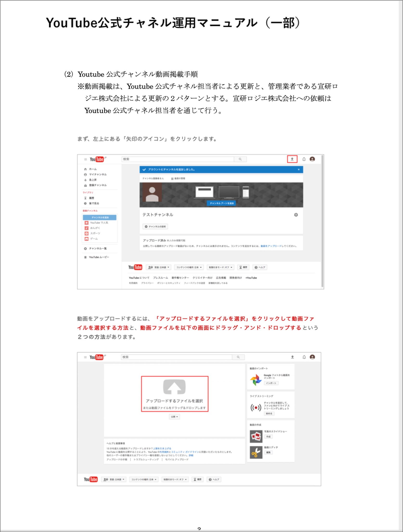Click the プレスルーム footer link
This screenshot has height=532, width=403.
[x=160, y=278]
